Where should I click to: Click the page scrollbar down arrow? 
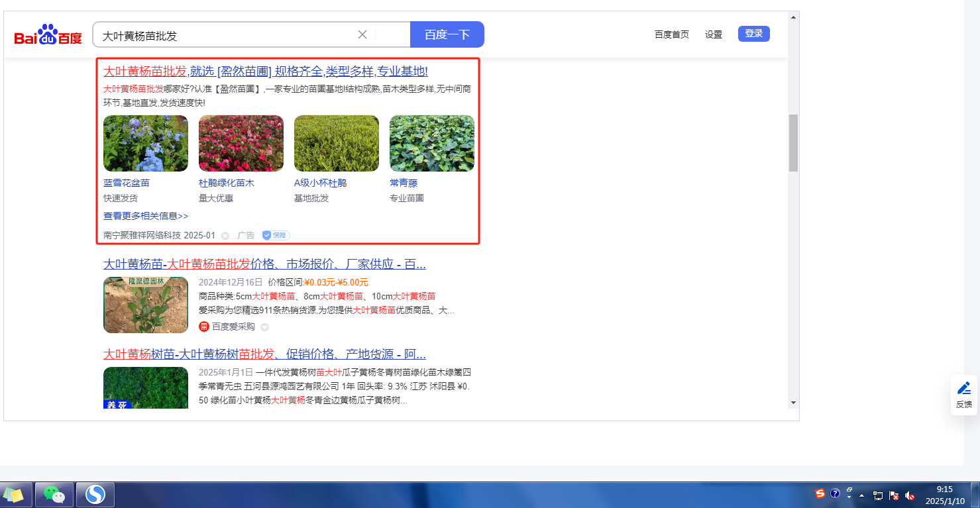[x=793, y=402]
